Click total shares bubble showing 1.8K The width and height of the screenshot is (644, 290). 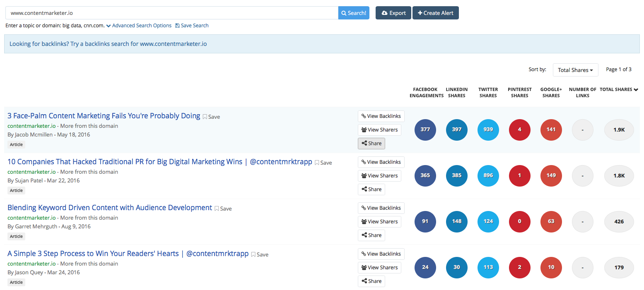(x=619, y=175)
